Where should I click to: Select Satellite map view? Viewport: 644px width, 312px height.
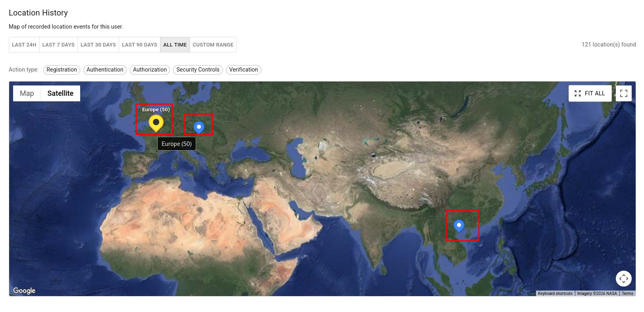pyautogui.click(x=60, y=93)
